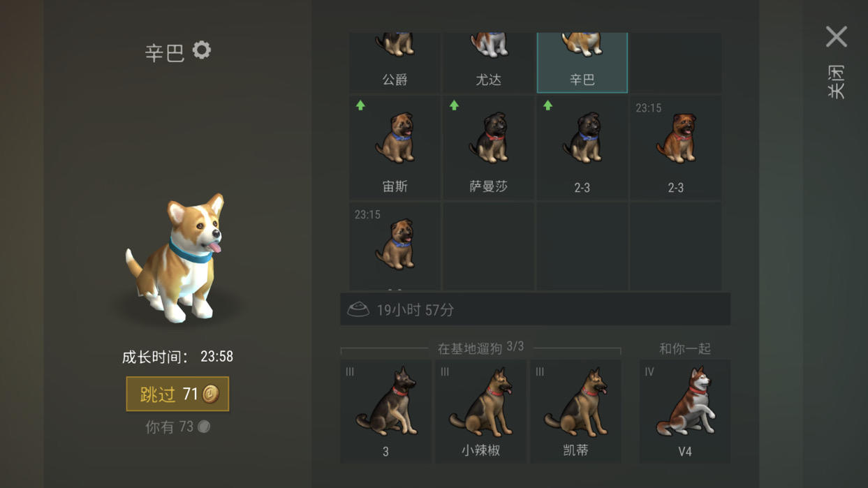This screenshot has height=488, width=868.
Task: Select the brown puppy 2-3 with 23:15 timer
Action: [675, 148]
